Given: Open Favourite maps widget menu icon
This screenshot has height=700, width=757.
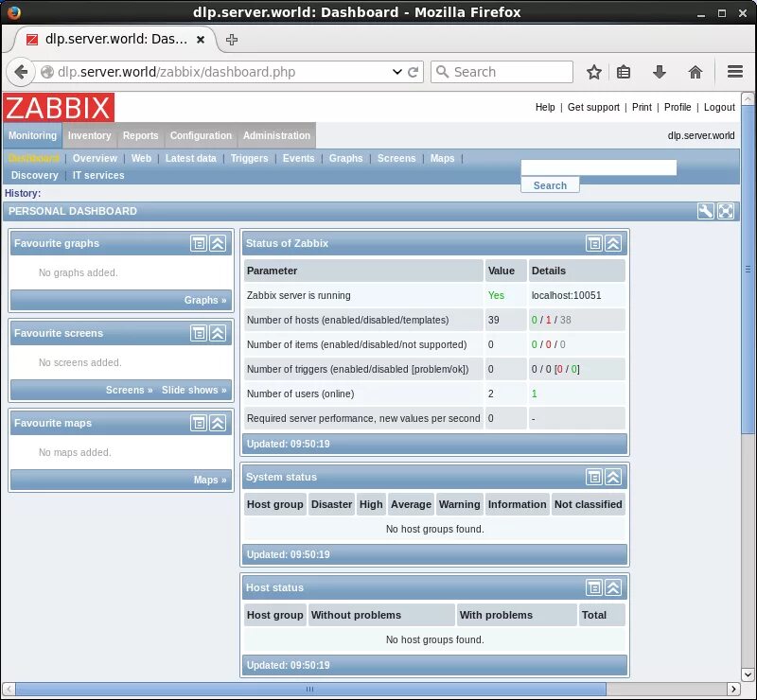Looking at the screenshot, I should point(199,423).
